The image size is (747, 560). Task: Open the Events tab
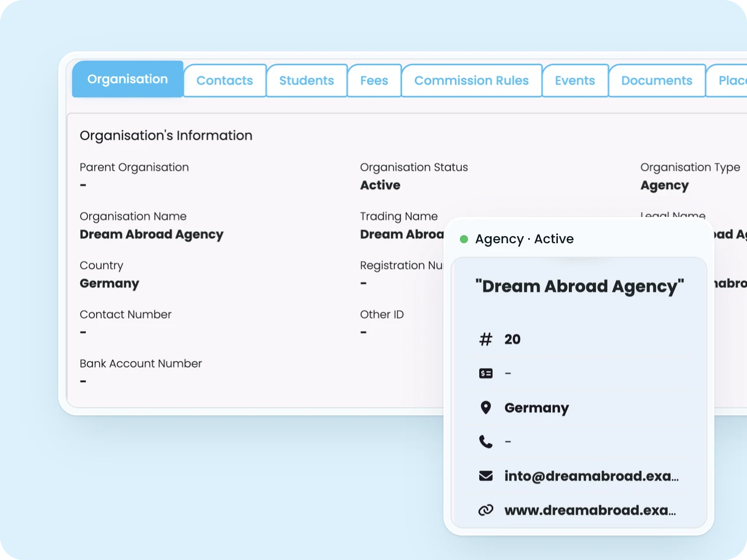575,80
